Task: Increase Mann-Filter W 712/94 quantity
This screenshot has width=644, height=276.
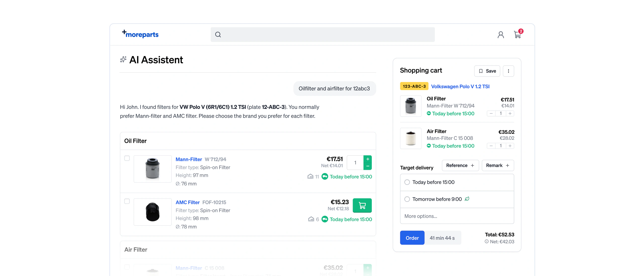Action: [x=368, y=159]
